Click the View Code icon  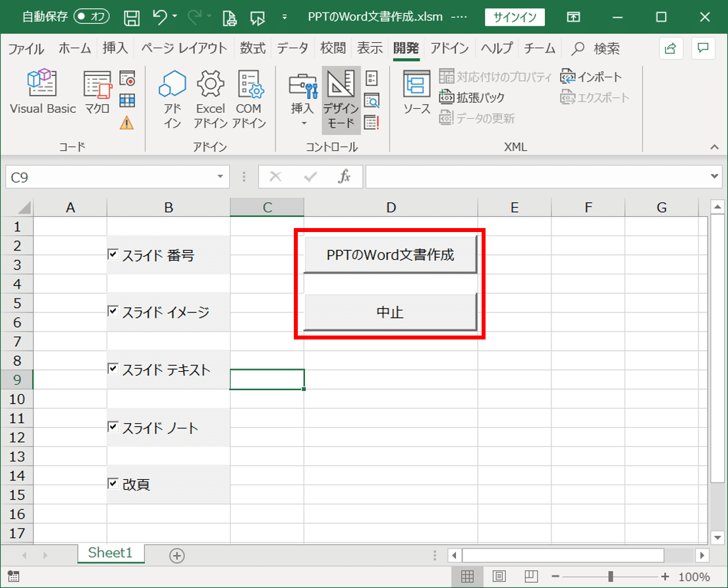(372, 100)
